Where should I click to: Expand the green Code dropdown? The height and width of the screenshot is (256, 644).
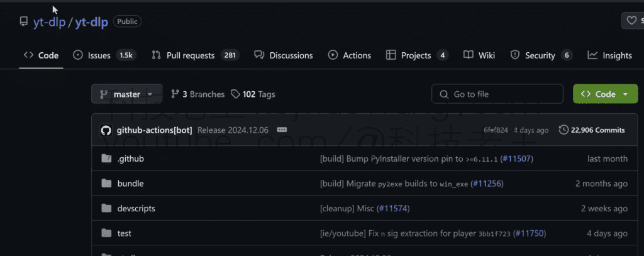coord(605,94)
